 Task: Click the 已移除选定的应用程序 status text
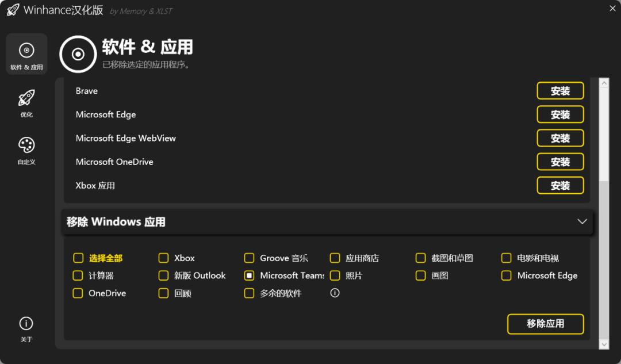point(145,64)
